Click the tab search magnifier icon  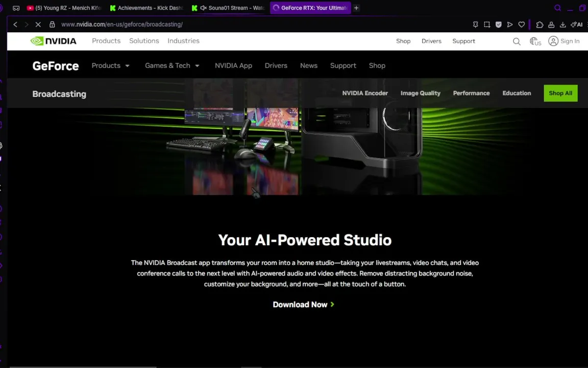pyautogui.click(x=557, y=8)
